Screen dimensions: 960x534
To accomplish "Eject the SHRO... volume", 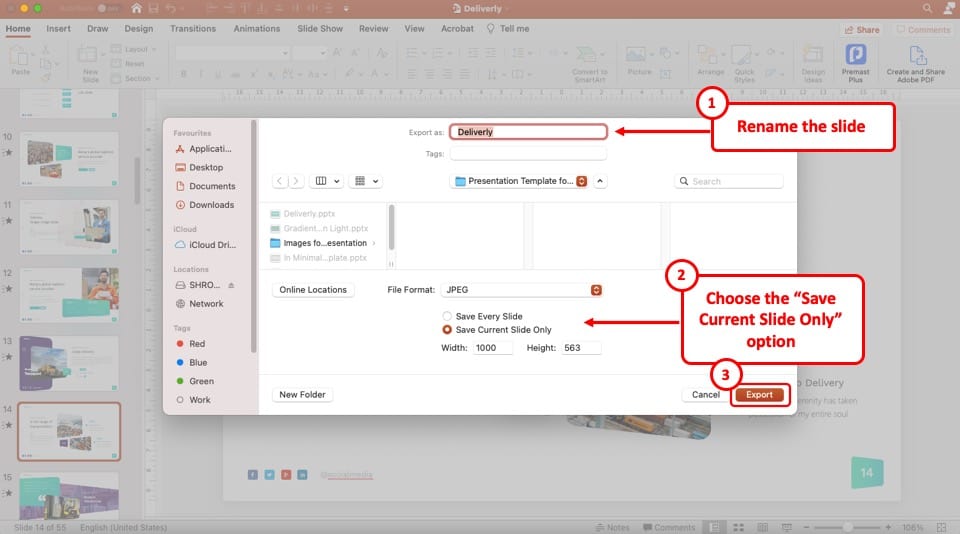I will [231, 285].
